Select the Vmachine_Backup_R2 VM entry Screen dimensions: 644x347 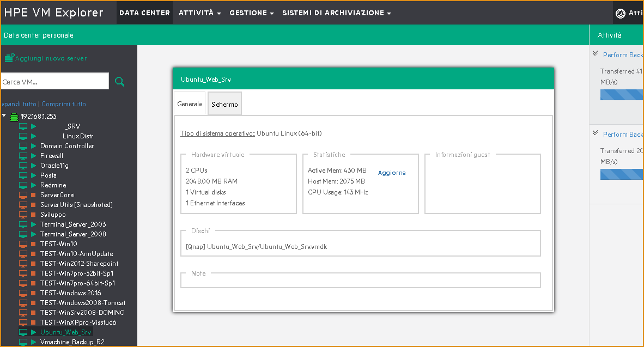pos(72,342)
